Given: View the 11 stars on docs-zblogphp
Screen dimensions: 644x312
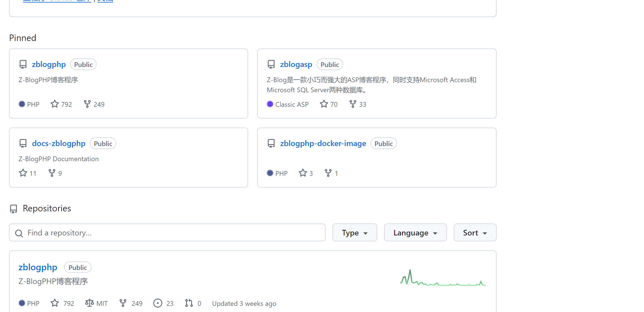Looking at the screenshot, I should 28,173.
